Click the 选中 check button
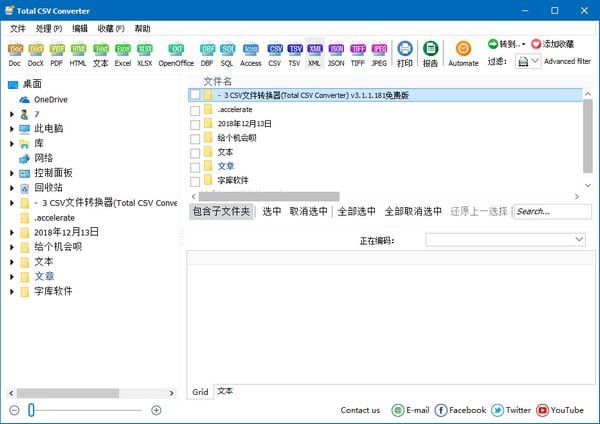600x424 pixels. (272, 211)
